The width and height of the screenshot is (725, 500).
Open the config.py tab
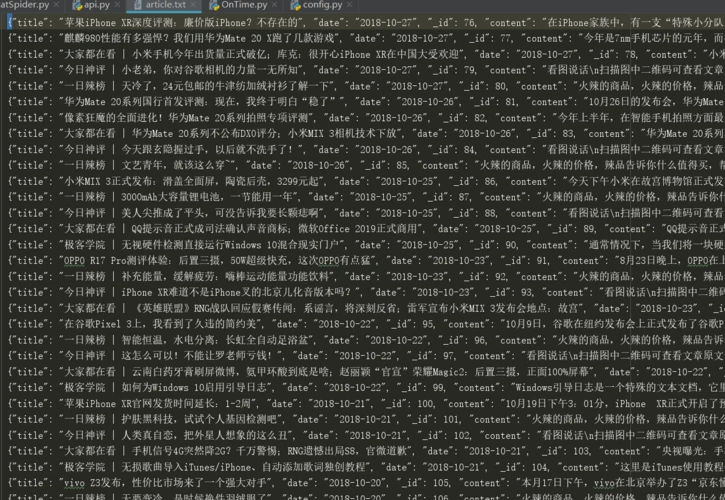pyautogui.click(x=322, y=5)
